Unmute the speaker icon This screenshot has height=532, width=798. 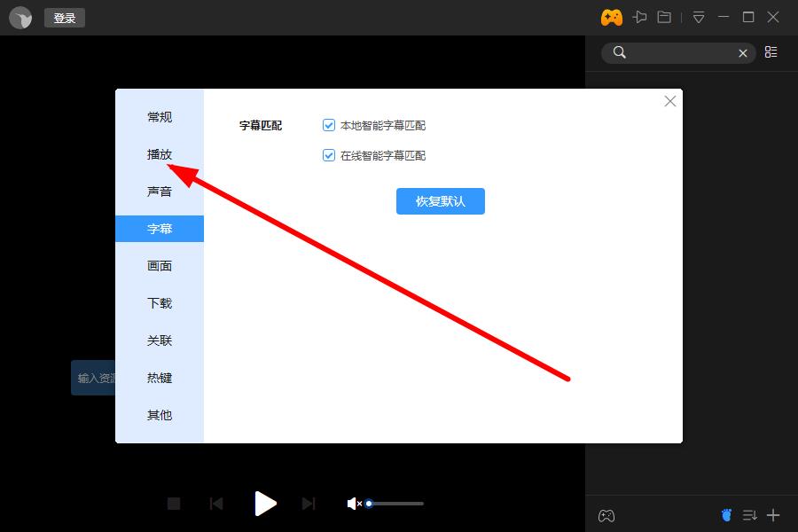pyautogui.click(x=354, y=504)
